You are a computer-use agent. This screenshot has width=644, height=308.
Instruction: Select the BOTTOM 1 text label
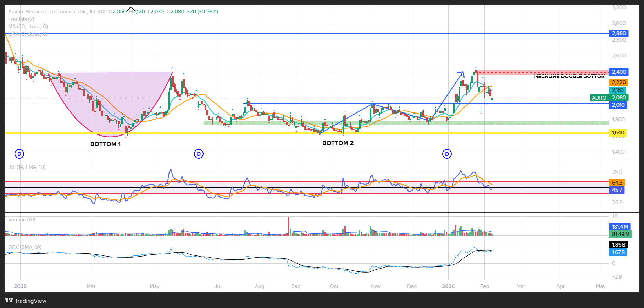(x=105, y=144)
